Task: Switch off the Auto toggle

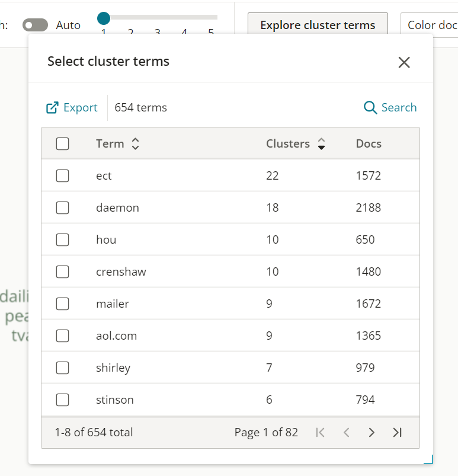Action: (x=34, y=25)
